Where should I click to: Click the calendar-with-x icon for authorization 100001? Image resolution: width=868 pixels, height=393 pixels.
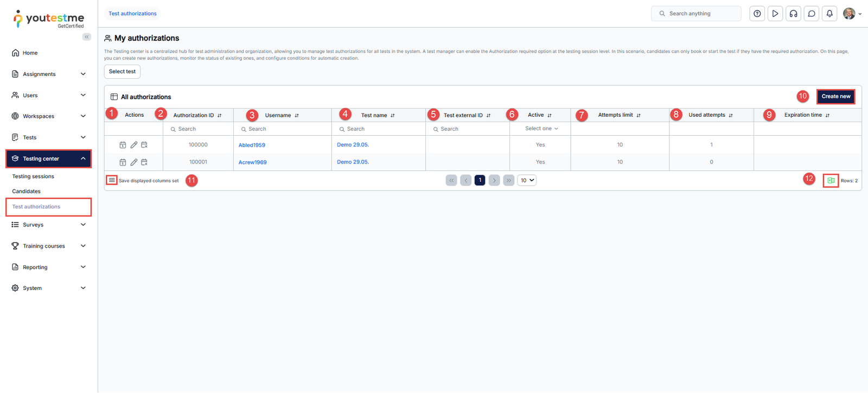tap(144, 162)
